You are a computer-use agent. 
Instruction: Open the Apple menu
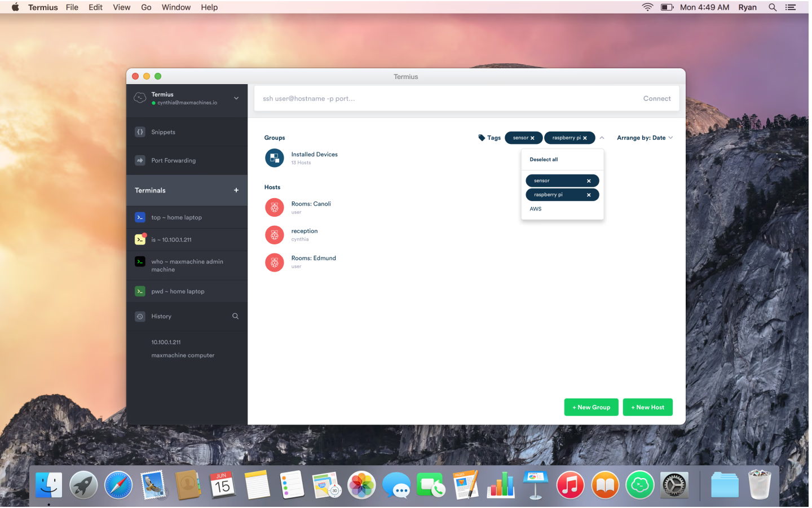[x=15, y=7]
